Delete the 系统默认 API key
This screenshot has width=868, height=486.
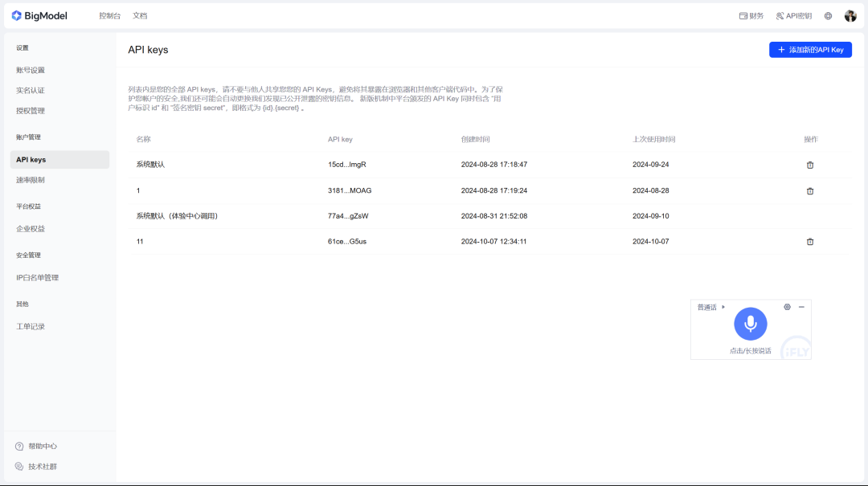(x=810, y=165)
